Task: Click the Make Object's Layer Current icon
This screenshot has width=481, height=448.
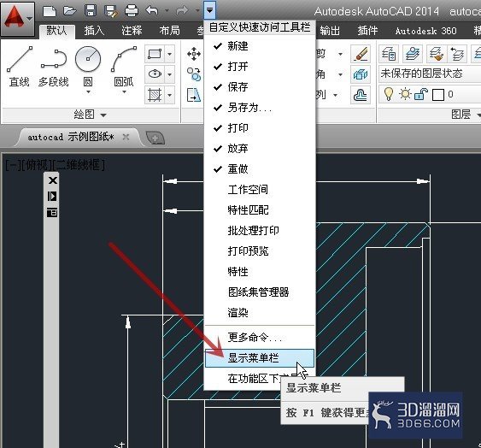Action: point(413,54)
